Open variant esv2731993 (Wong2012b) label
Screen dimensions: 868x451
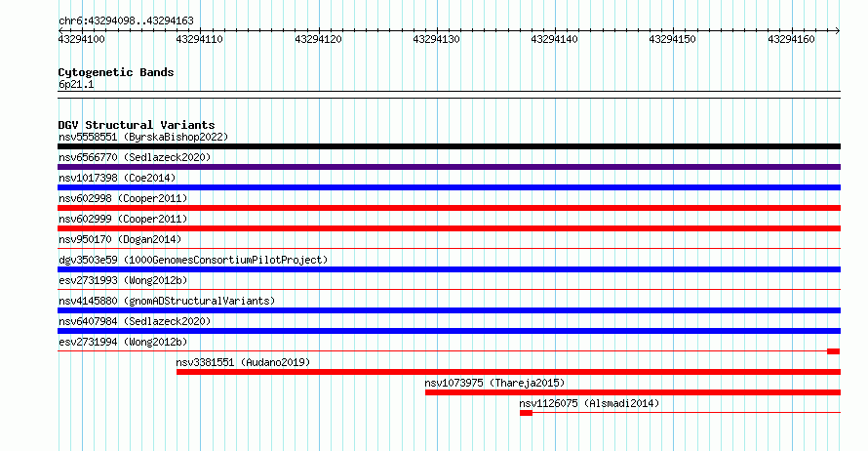[x=123, y=280]
